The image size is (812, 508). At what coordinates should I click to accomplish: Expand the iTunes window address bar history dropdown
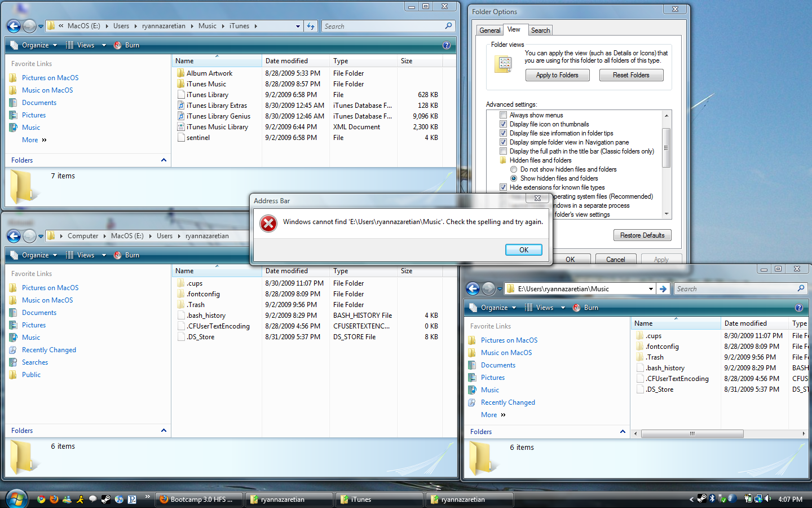pyautogui.click(x=298, y=26)
